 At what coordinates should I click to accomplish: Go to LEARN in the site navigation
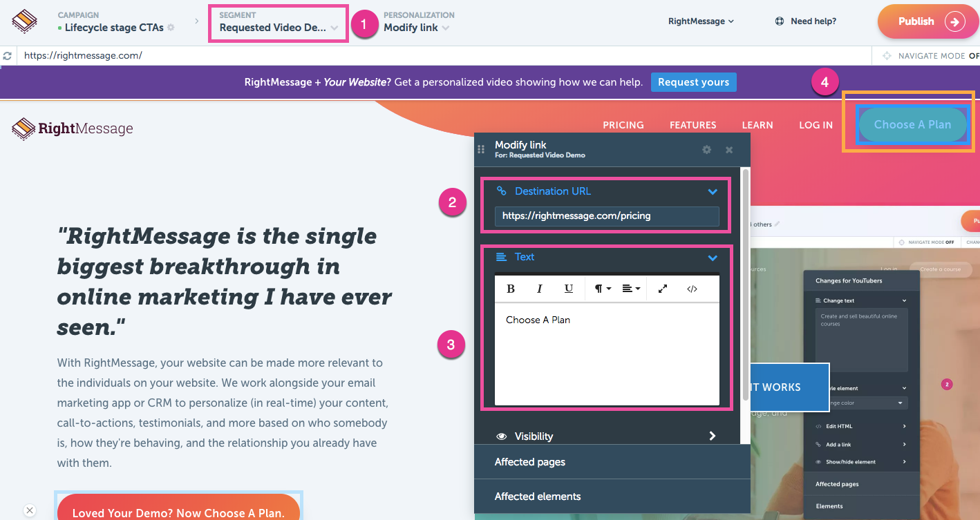click(757, 125)
